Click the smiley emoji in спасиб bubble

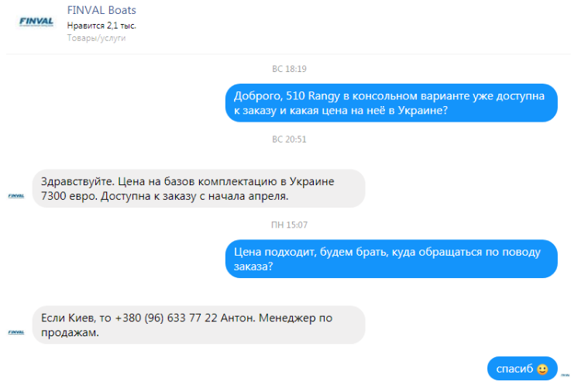pos(542,370)
